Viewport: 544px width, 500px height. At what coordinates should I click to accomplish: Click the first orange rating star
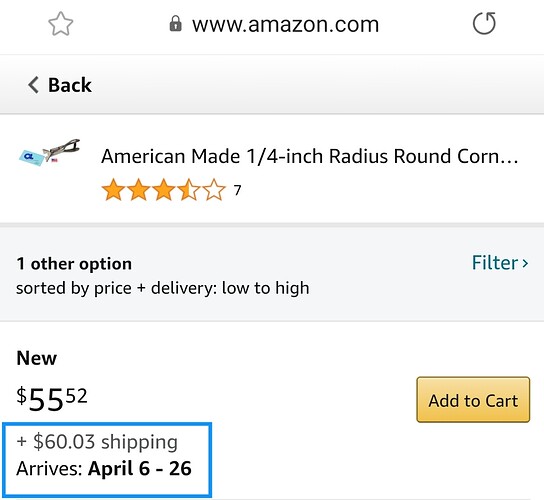point(113,190)
